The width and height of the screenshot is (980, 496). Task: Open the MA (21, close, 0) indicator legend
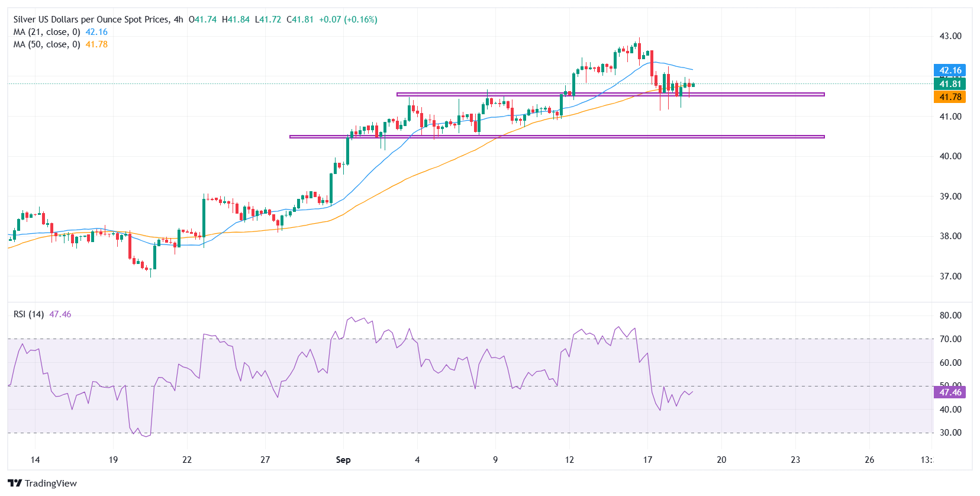[47, 32]
